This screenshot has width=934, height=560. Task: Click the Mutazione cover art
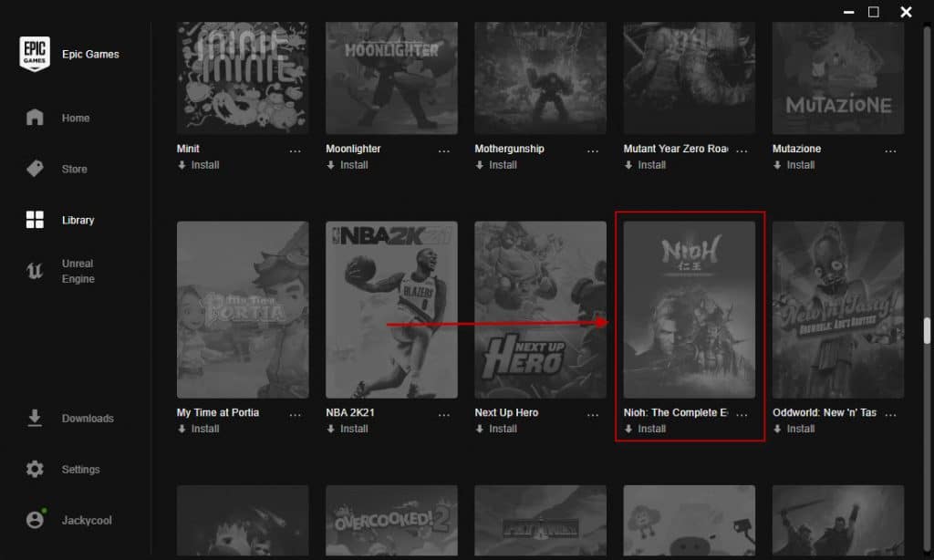click(x=838, y=78)
